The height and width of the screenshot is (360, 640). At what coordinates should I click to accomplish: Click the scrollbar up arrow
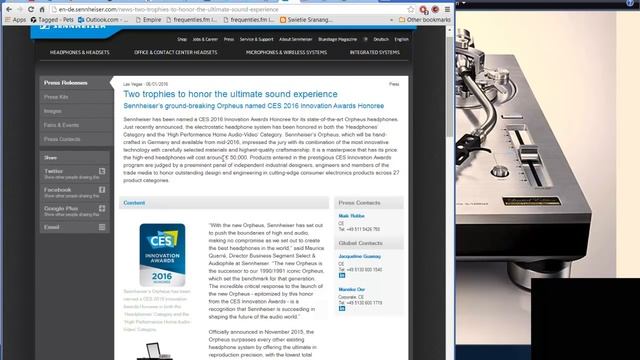click(x=449, y=30)
